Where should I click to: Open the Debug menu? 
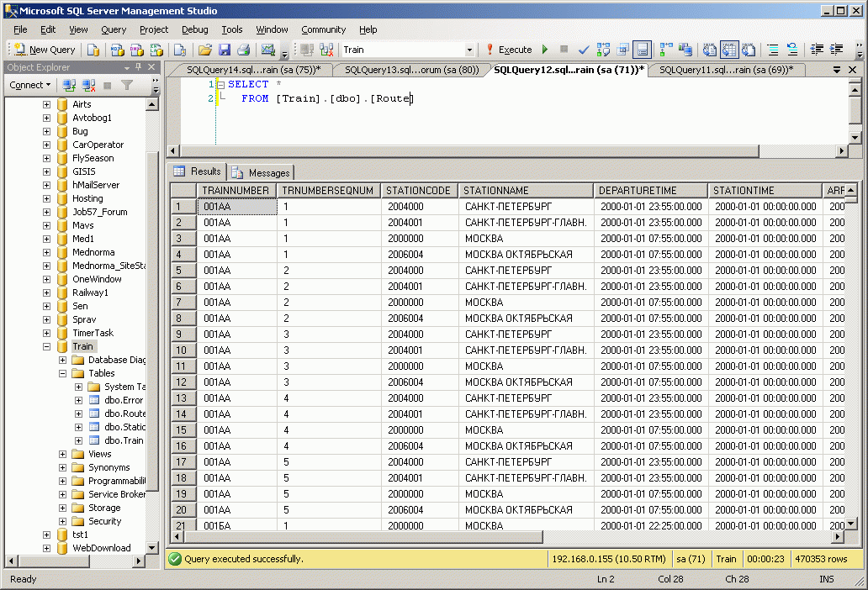coord(195,30)
